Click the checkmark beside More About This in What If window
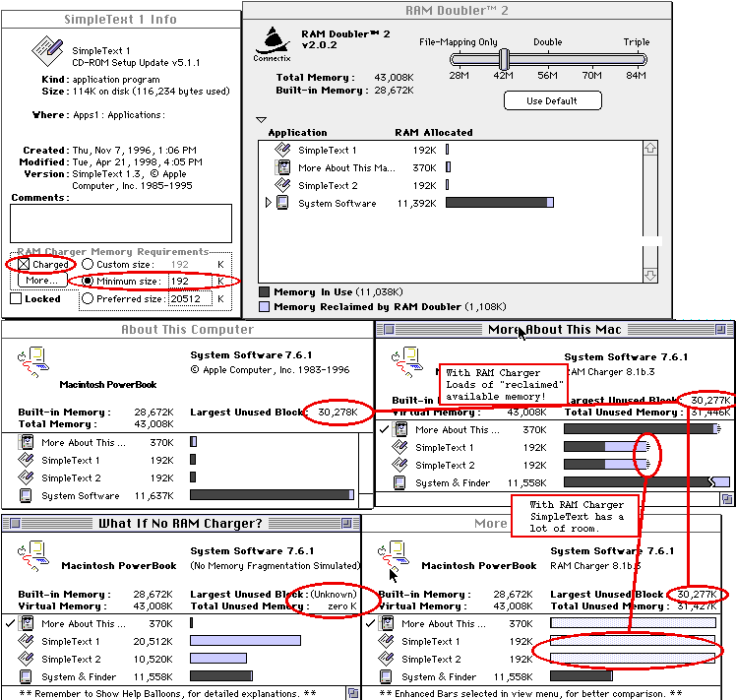This screenshot has height=700, width=736. [10, 623]
